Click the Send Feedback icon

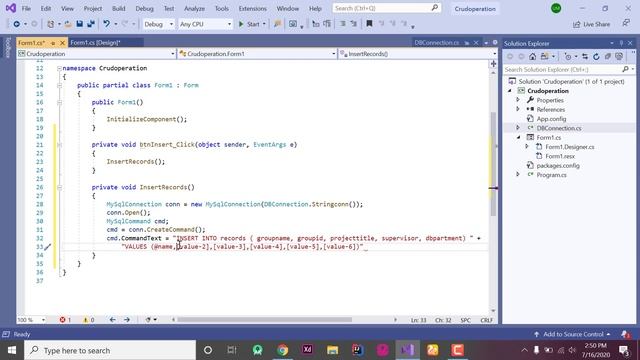pos(626,24)
